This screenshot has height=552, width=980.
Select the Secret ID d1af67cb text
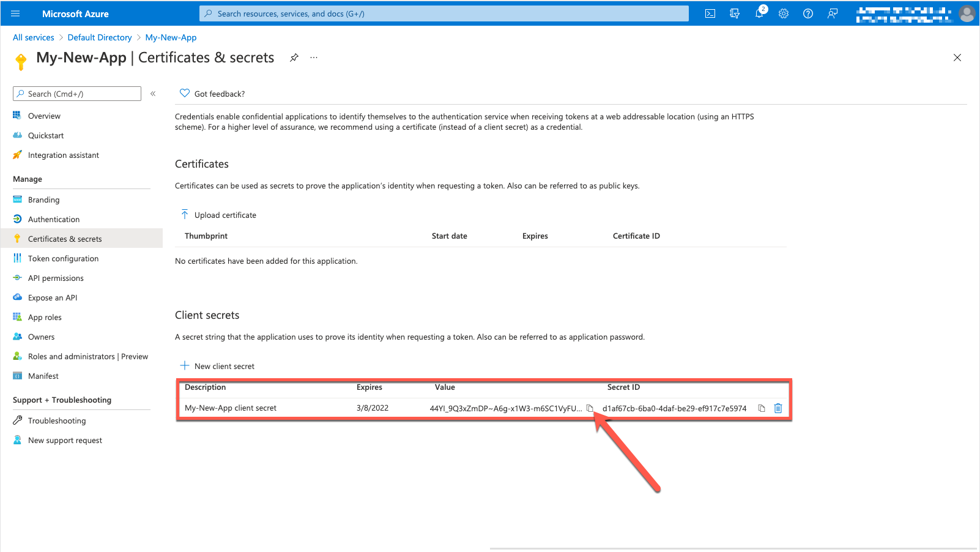tap(674, 408)
